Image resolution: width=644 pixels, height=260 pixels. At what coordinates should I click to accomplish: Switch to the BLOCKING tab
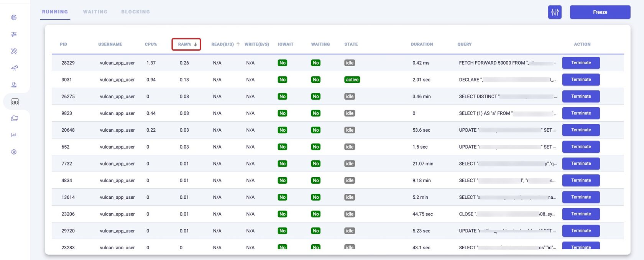point(135,12)
